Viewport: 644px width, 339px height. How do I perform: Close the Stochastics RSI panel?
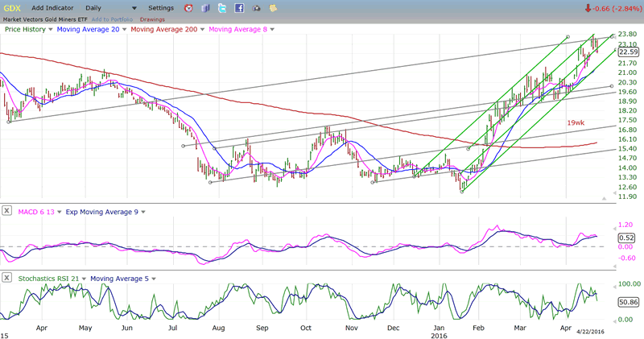(7, 279)
